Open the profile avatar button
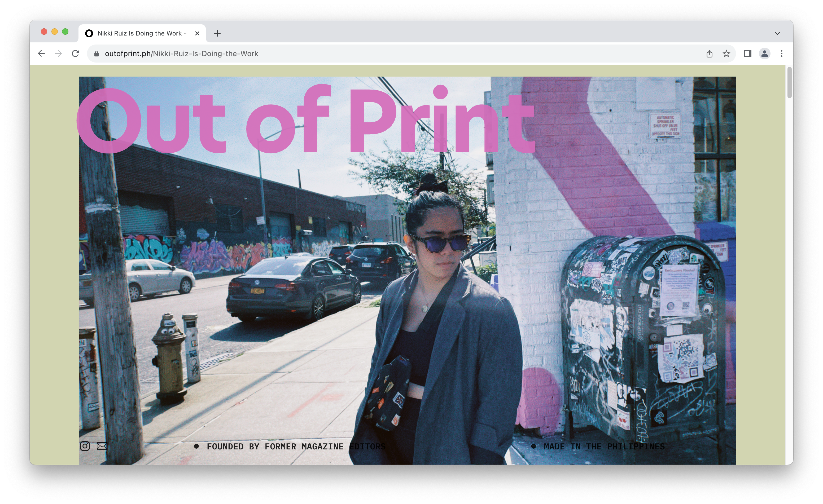This screenshot has height=504, width=823. pyautogui.click(x=764, y=54)
